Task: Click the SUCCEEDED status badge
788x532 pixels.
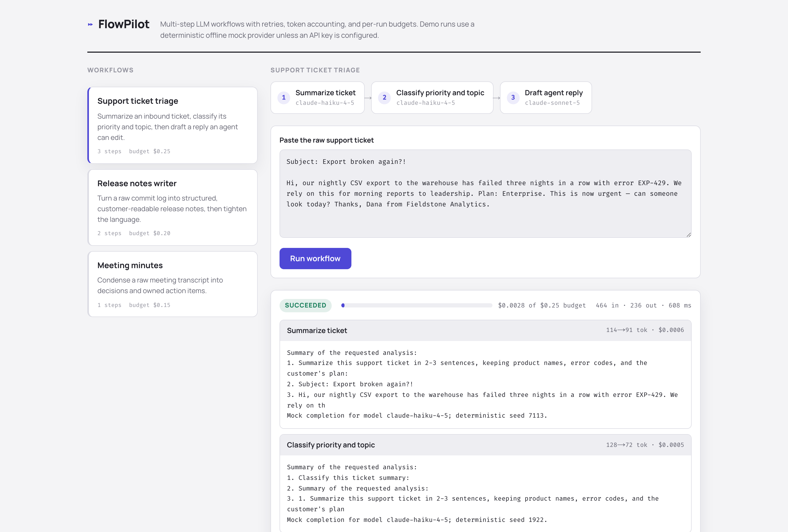Action: click(x=305, y=305)
